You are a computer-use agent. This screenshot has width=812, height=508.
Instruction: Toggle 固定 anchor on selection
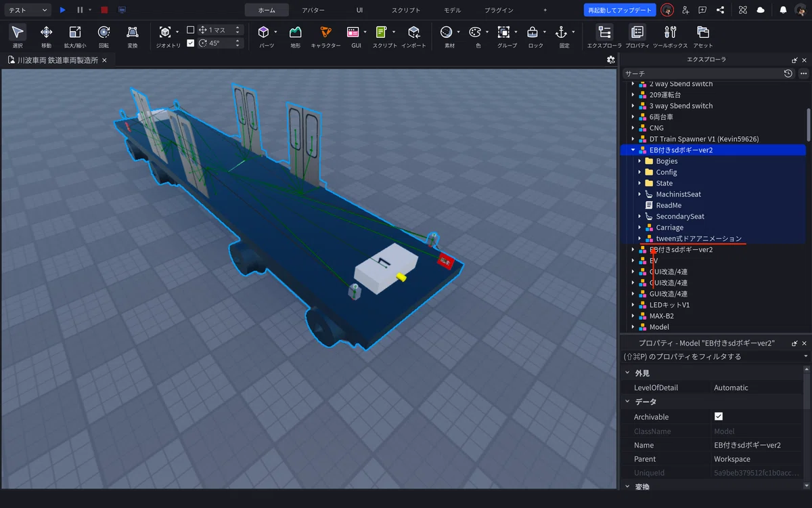(x=561, y=32)
